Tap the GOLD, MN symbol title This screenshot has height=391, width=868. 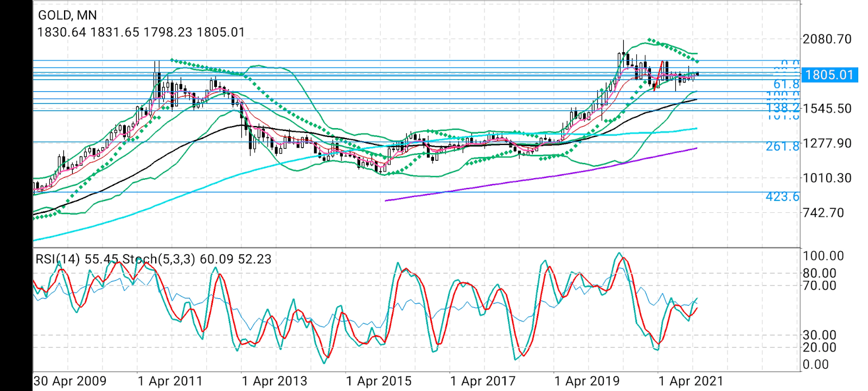pos(67,15)
